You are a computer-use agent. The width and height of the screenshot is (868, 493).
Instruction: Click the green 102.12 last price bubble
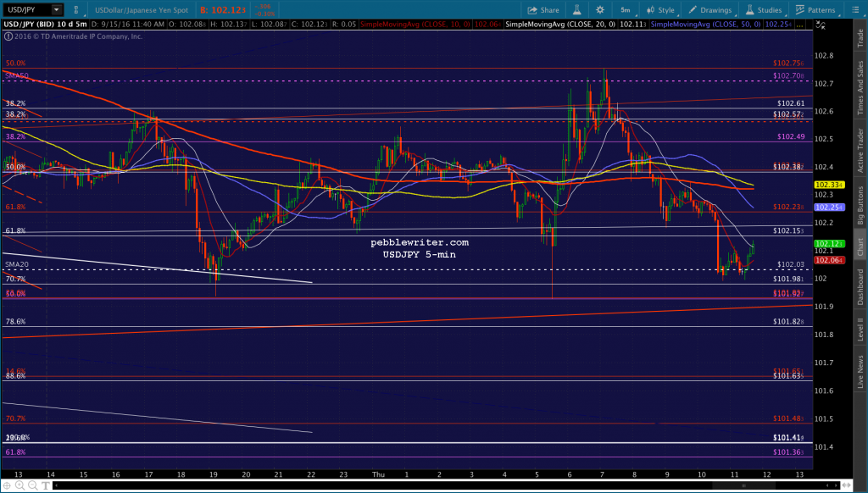tap(829, 243)
